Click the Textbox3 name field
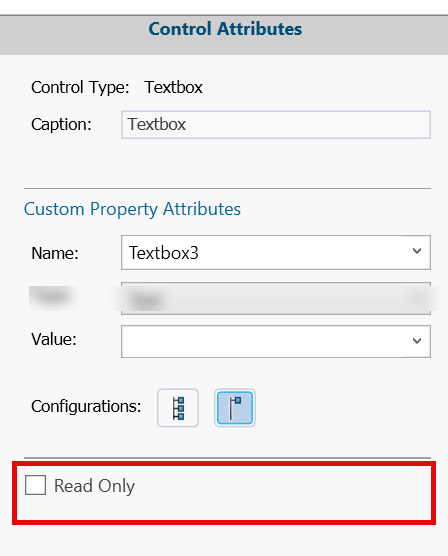The image size is (448, 556). pos(276,252)
